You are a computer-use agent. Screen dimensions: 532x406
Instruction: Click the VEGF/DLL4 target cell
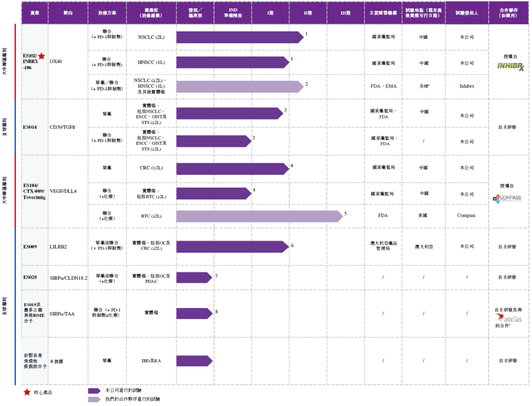point(63,191)
